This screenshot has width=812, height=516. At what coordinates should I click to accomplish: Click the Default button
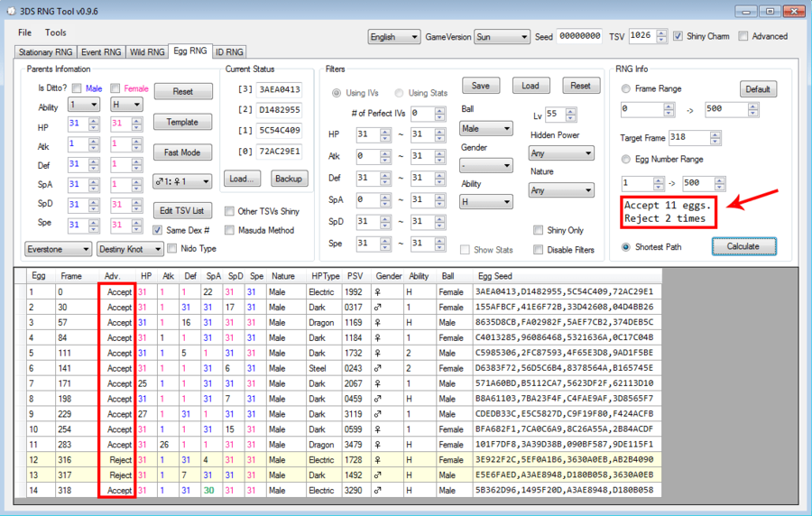tap(758, 89)
